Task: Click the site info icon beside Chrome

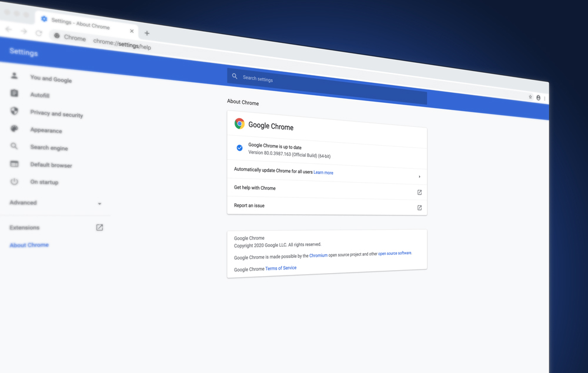Action: (x=56, y=36)
